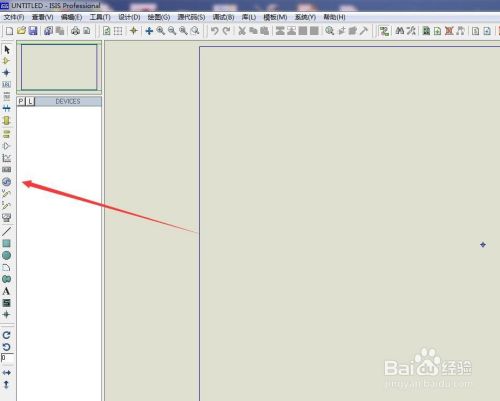Select the 2D Graphics Arc tool
Image resolution: width=500 pixels, height=401 pixels.
click(6, 267)
